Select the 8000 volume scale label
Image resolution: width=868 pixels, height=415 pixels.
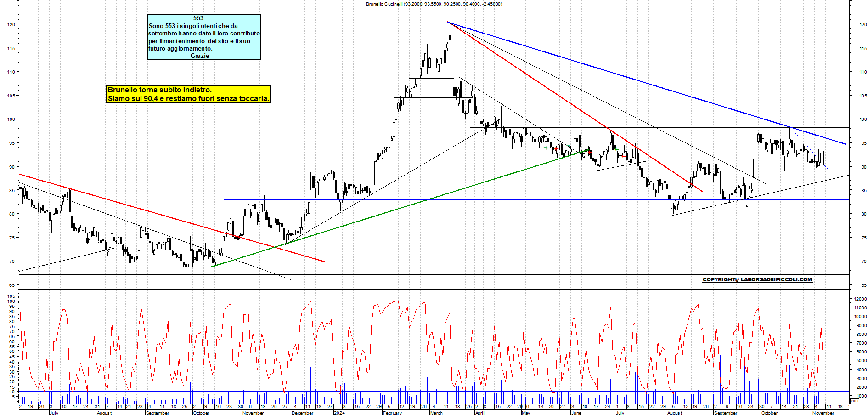[861, 335]
